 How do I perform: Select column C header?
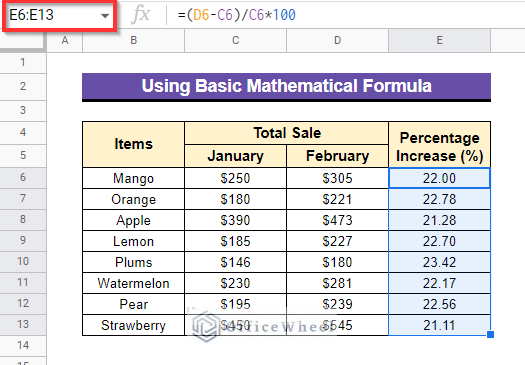[235, 41]
